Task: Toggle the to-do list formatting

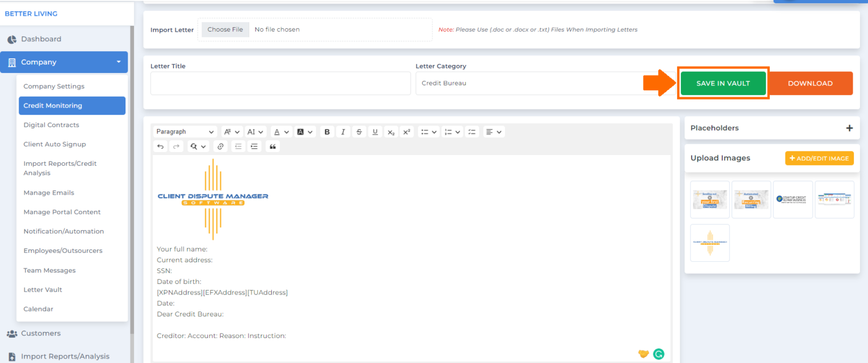Action: pos(472,132)
